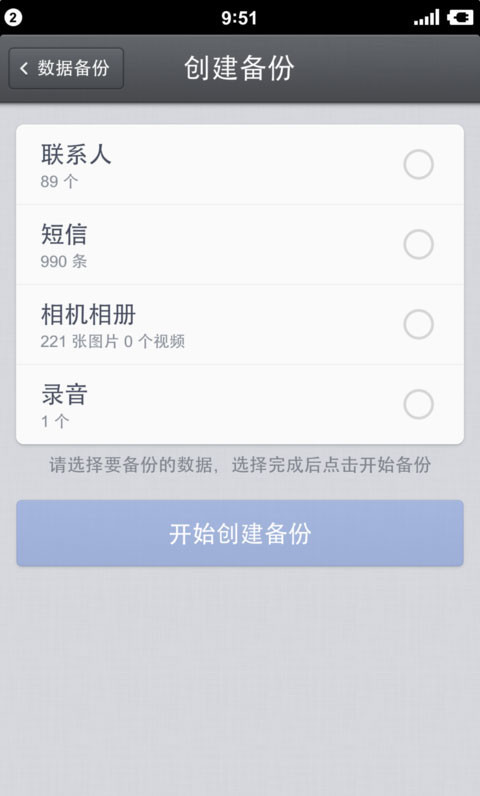Tap the 相机相册 row label
Image resolution: width=480 pixels, height=796 pixels.
coord(88,314)
